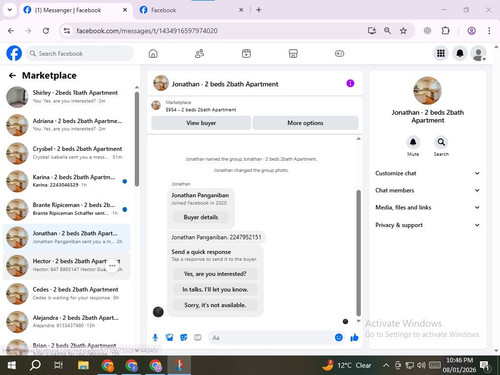Choose a GIF icon in composer
Screen dimensions: 500x375
point(198,338)
